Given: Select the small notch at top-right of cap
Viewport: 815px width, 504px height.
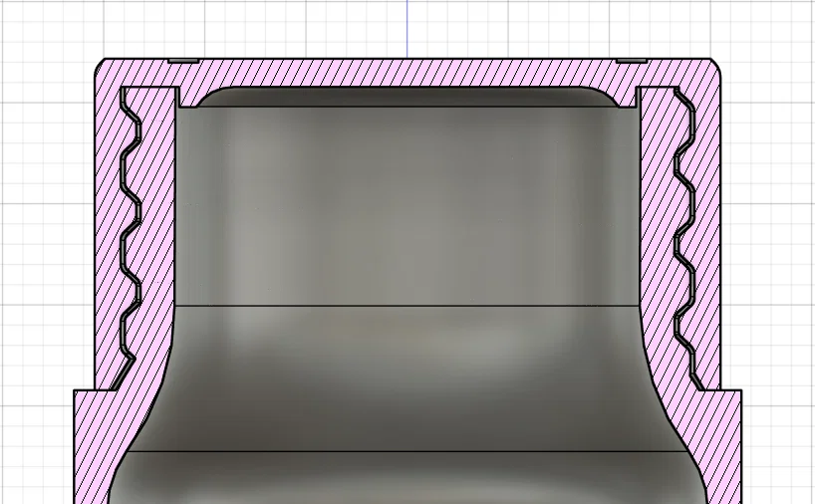Looking at the screenshot, I should click(632, 61).
